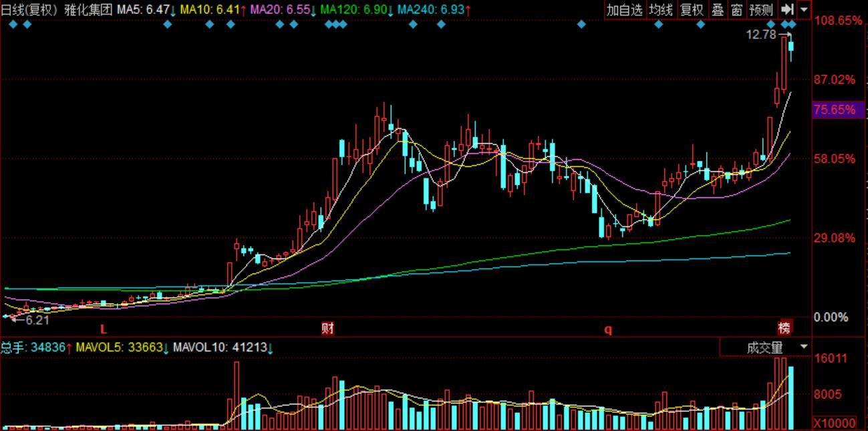Toggle the 均线 moving averages display

661,9
